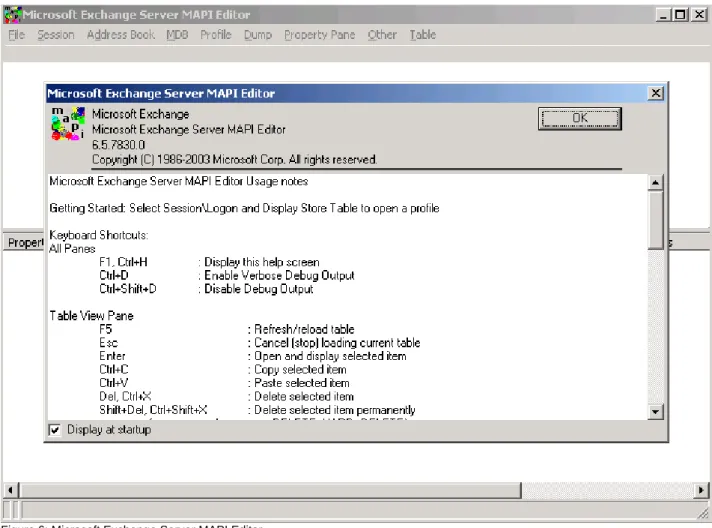Click the 'Table View Pane' heading
712x528 pixels.
(x=91, y=316)
